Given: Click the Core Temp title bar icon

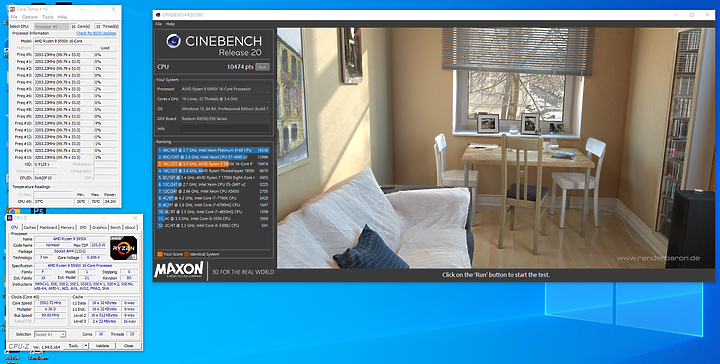Looking at the screenshot, I should (12, 9).
